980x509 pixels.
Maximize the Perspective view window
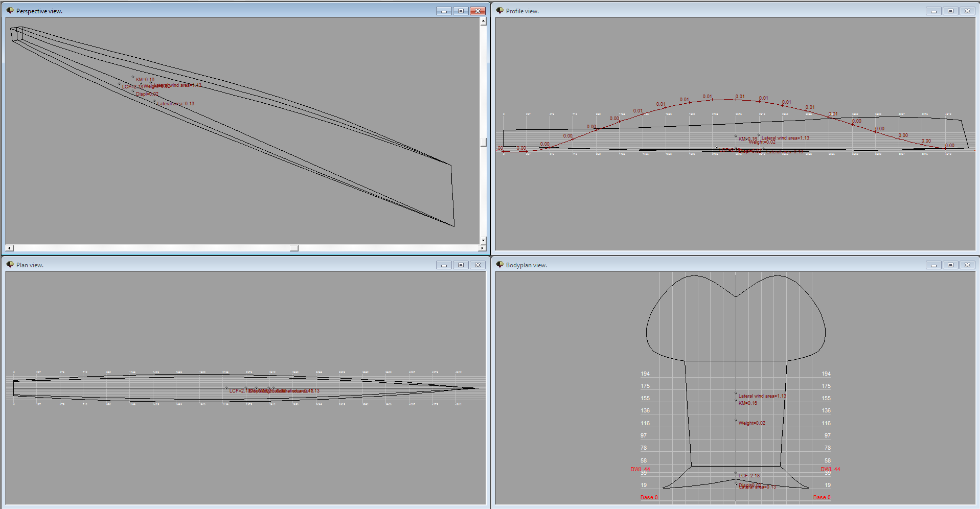(461, 11)
